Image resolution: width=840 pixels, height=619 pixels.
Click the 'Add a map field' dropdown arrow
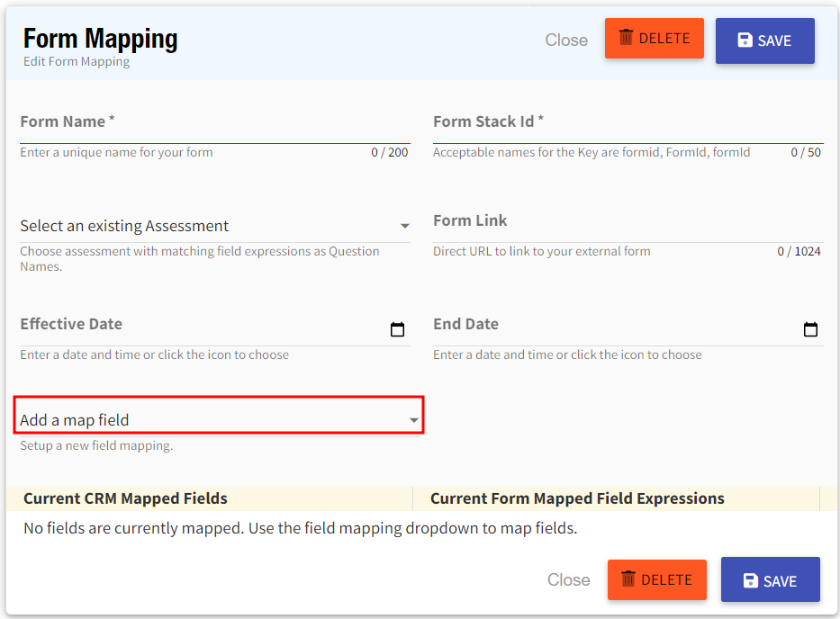414,420
